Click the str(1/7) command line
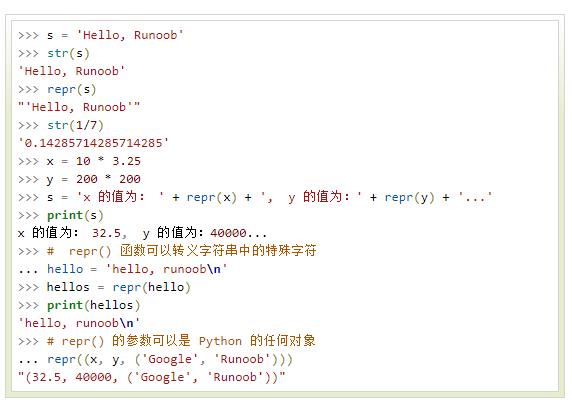This screenshot has height=402, width=572. click(x=61, y=125)
